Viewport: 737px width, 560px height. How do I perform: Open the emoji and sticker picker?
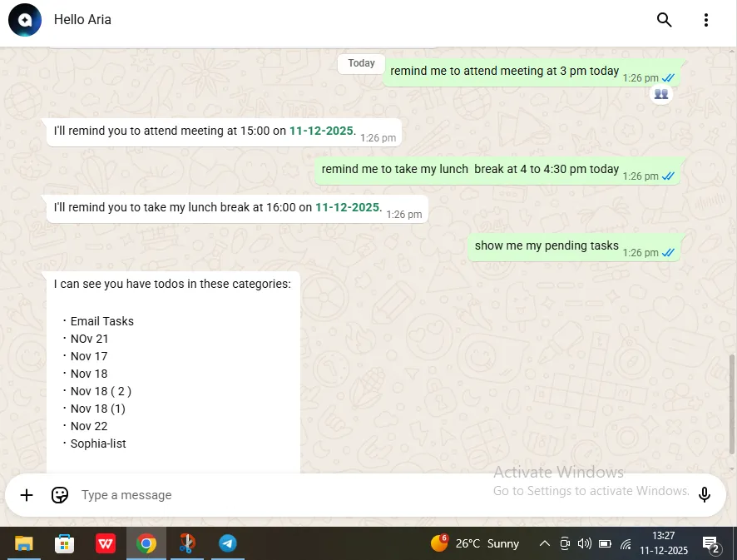[x=60, y=495]
